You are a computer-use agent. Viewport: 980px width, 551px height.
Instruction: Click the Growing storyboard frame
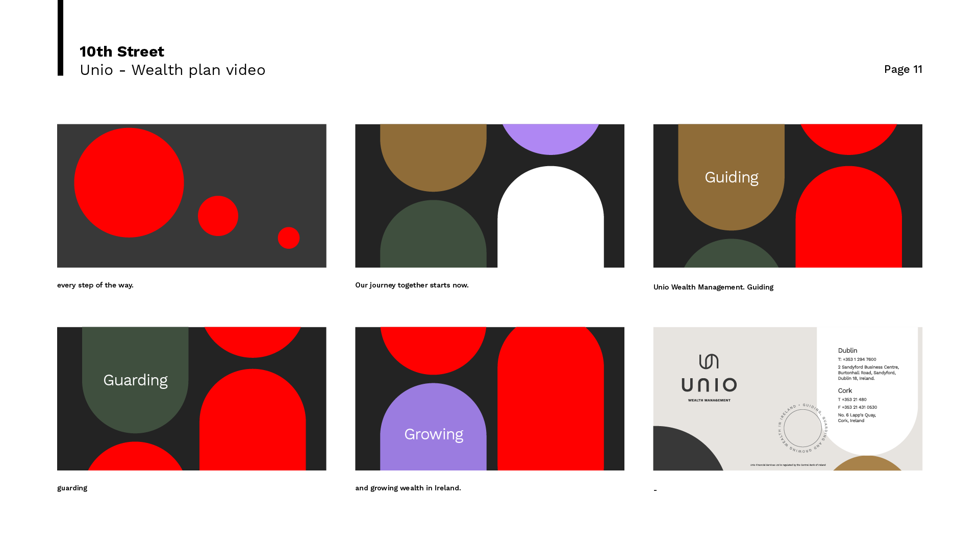coord(490,399)
